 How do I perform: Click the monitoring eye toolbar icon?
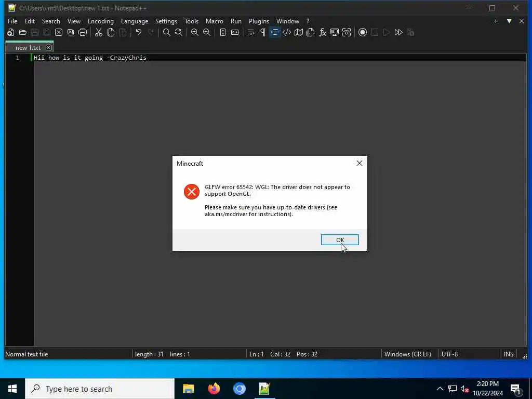tap(347, 33)
